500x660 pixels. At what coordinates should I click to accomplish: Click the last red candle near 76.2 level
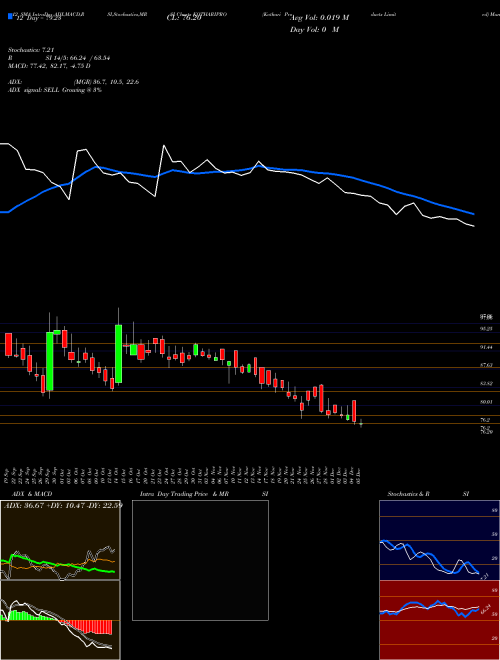tap(354, 411)
